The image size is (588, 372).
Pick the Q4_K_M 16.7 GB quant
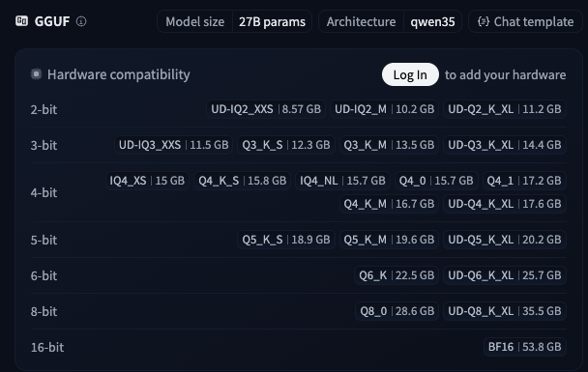click(x=389, y=204)
